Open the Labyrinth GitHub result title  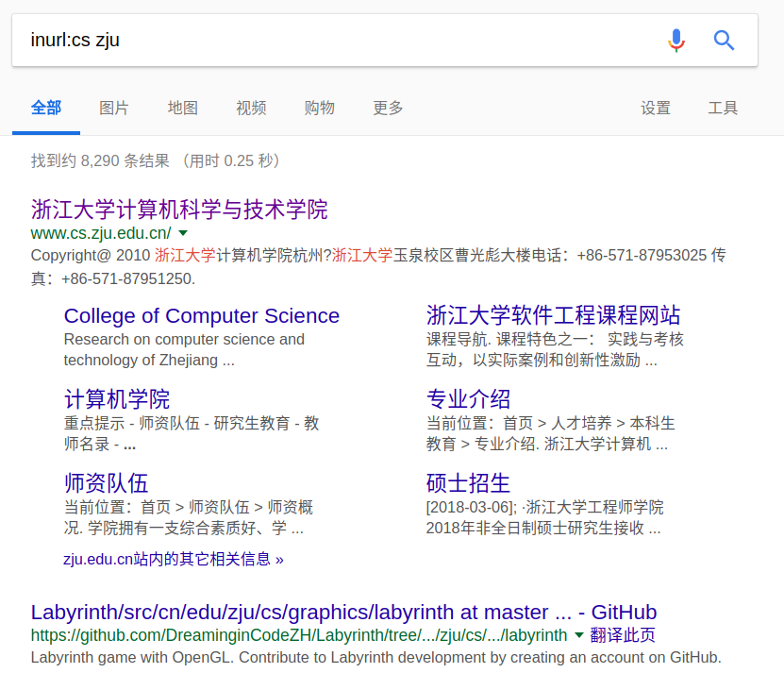(343, 612)
